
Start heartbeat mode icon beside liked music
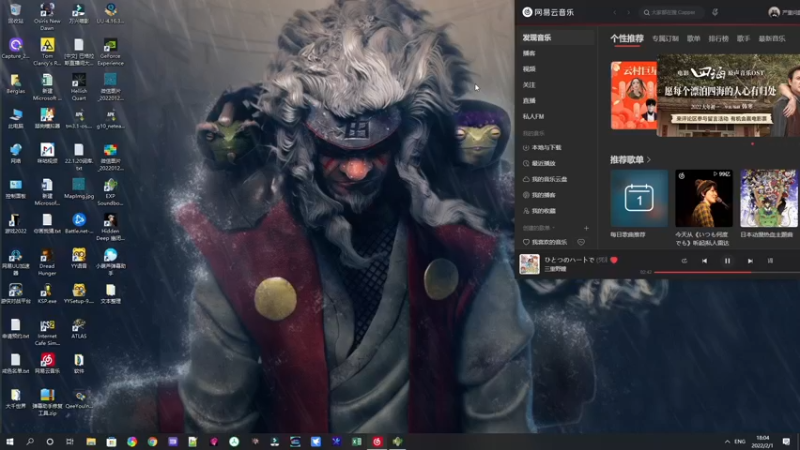point(581,242)
